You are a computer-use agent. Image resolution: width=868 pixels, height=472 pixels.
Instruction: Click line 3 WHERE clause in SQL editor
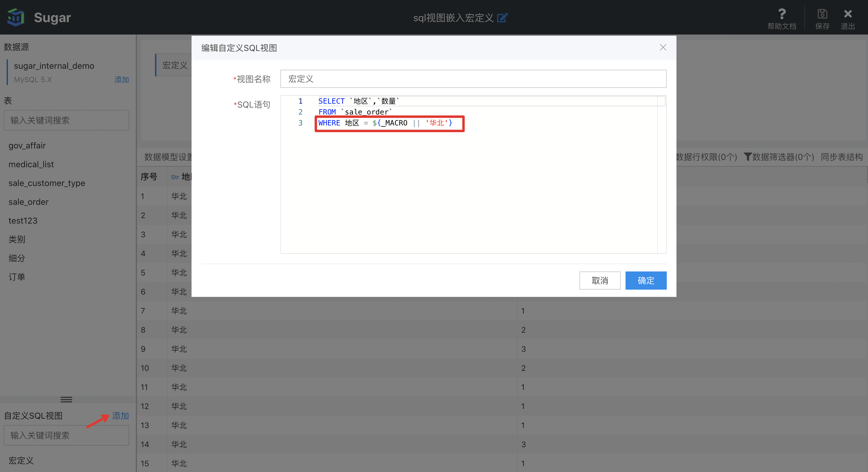click(385, 123)
